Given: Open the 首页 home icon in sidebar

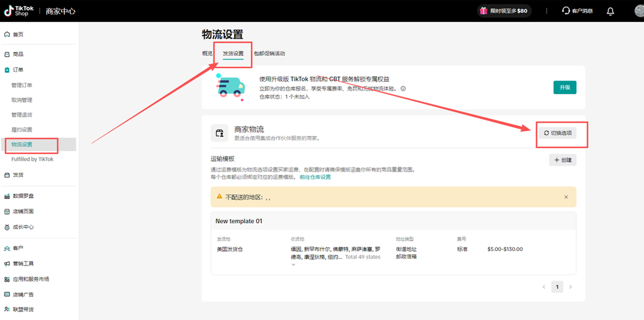Looking at the screenshot, I should [6, 34].
